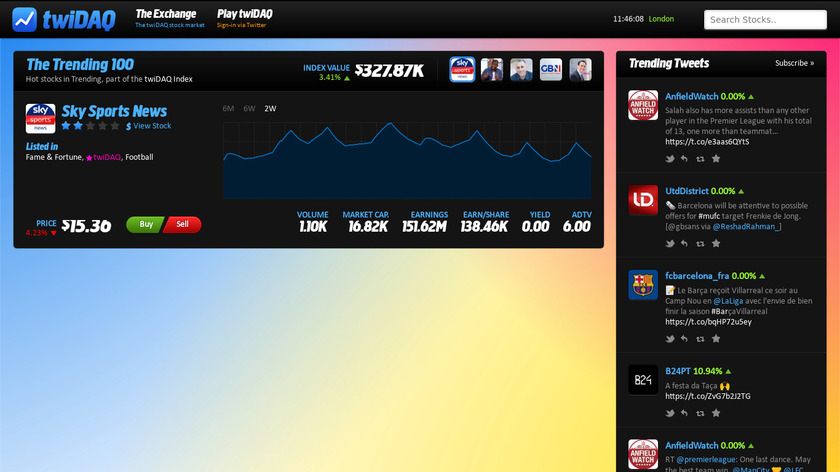The height and width of the screenshot is (472, 840).
Task: Click favorite star under fcbarcelona_fra tweet
Action: pyautogui.click(x=716, y=339)
